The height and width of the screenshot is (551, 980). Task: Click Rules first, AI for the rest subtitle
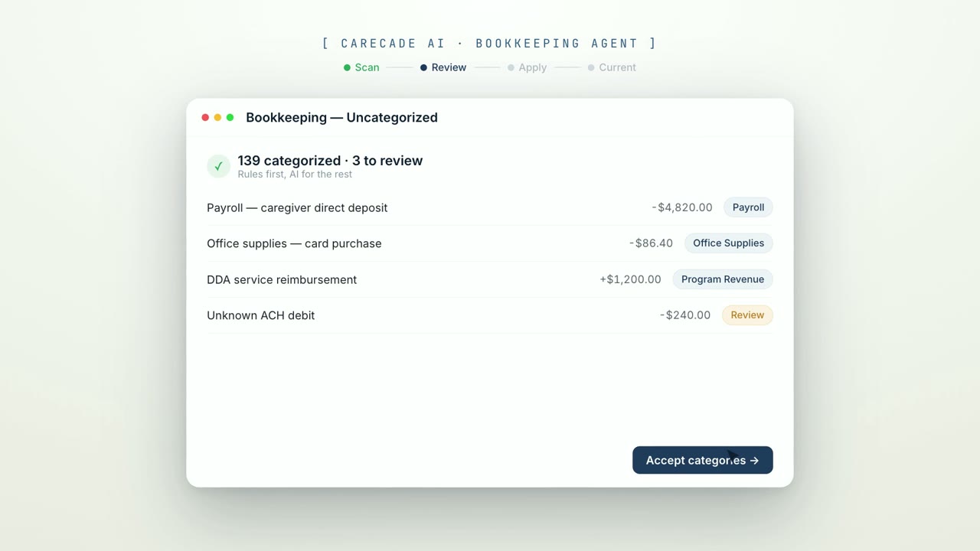(295, 174)
